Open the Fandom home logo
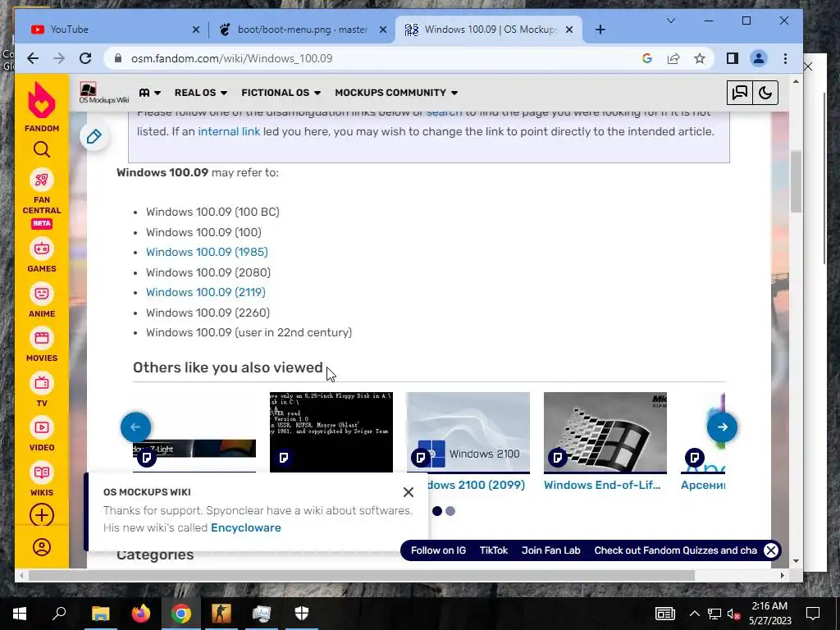Viewport: 840px width, 630px height. 42,107
